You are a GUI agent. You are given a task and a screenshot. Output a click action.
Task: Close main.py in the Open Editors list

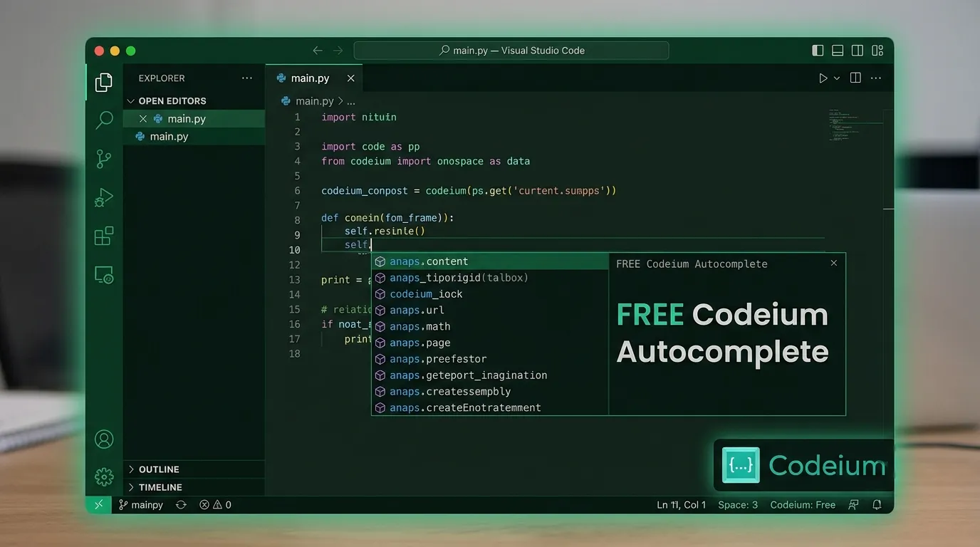[143, 119]
